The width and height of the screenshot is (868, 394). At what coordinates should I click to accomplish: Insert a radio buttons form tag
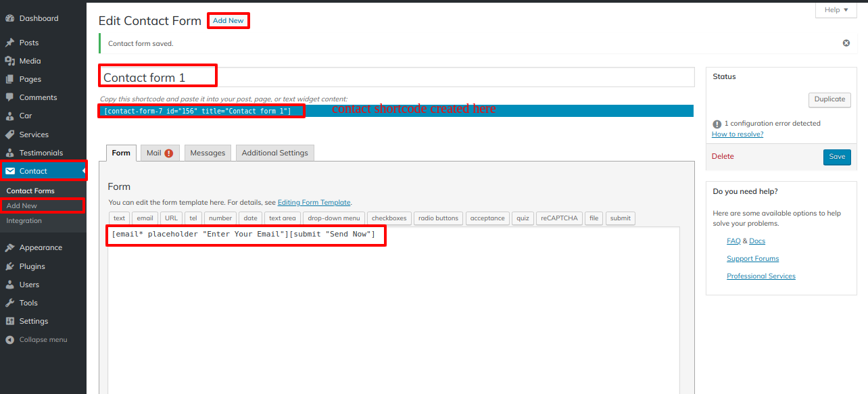438,218
